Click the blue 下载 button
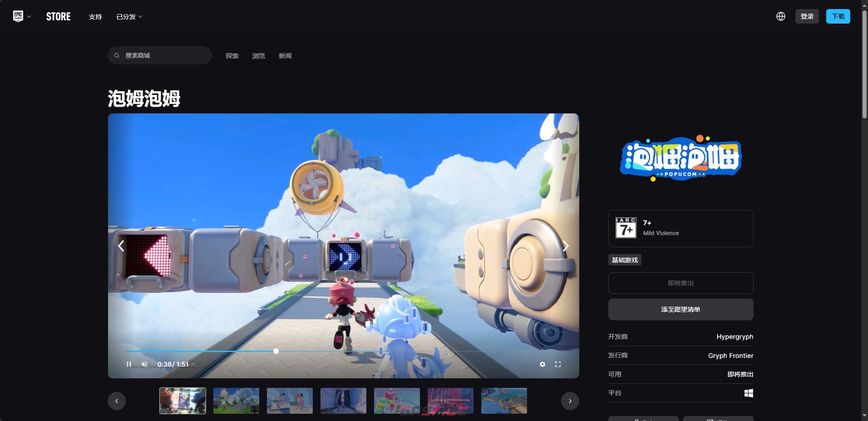 coord(838,16)
